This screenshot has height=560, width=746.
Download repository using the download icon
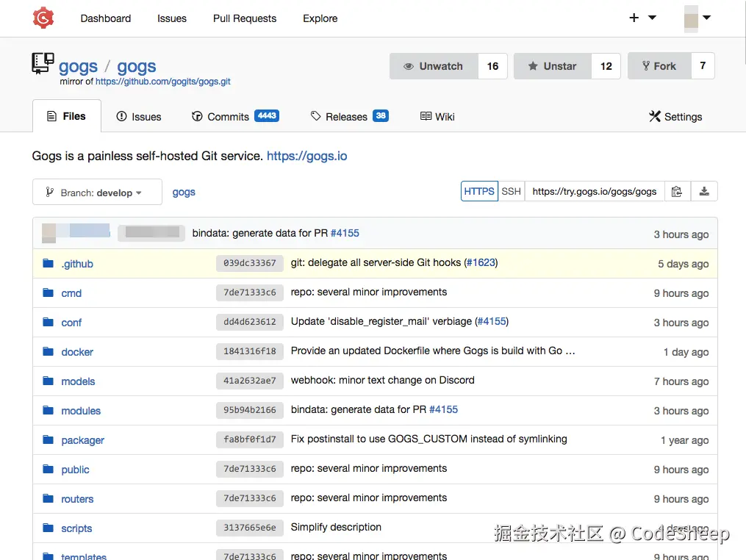[x=704, y=191]
